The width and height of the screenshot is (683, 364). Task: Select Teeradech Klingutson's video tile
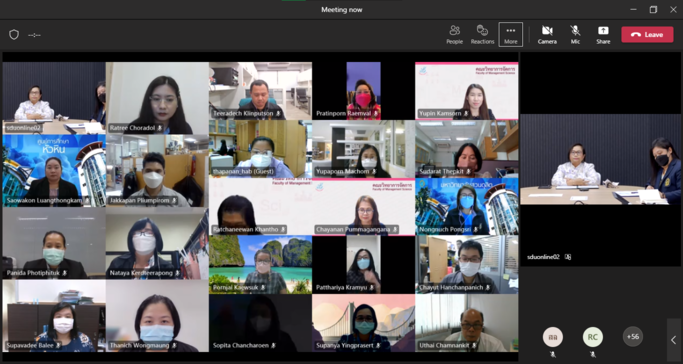(x=260, y=91)
